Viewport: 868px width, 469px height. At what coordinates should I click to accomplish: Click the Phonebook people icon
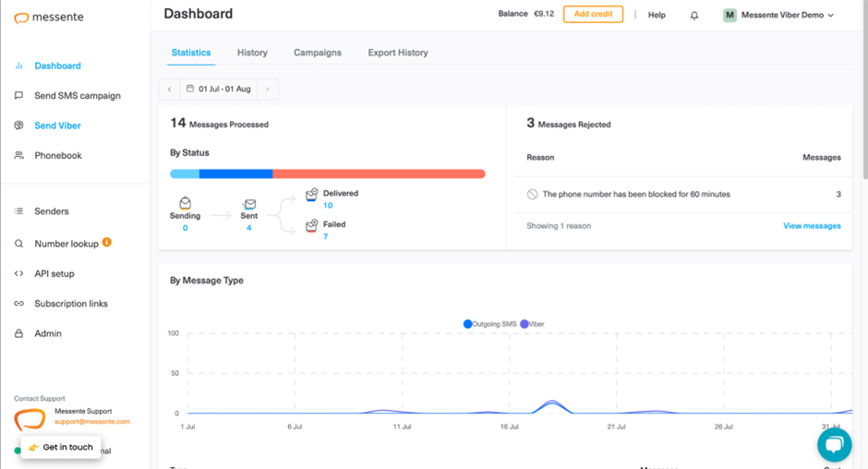pyautogui.click(x=18, y=155)
